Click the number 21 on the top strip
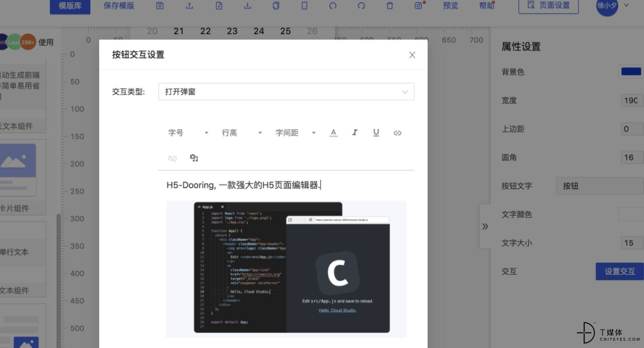 point(178,31)
